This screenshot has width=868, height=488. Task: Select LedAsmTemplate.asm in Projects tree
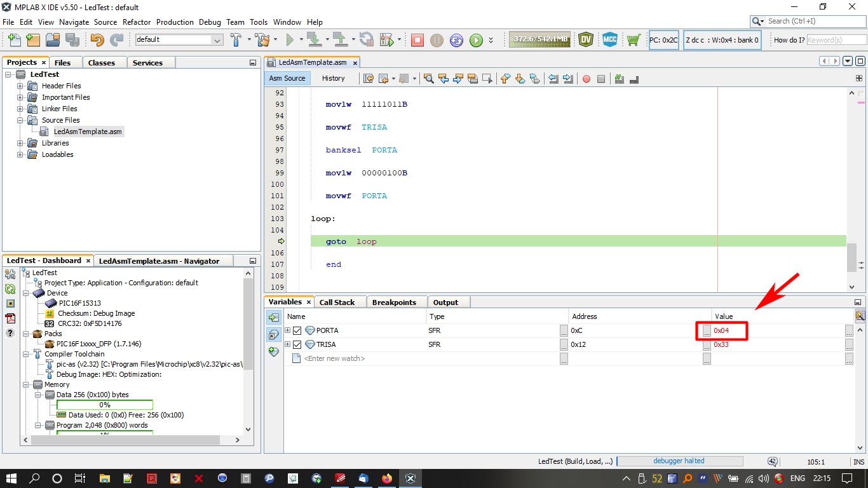point(88,132)
